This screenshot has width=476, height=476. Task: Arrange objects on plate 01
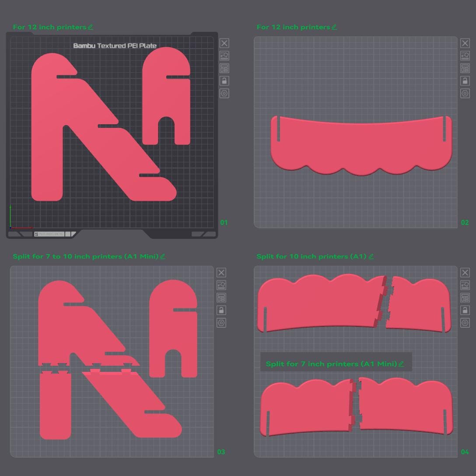[x=224, y=68]
